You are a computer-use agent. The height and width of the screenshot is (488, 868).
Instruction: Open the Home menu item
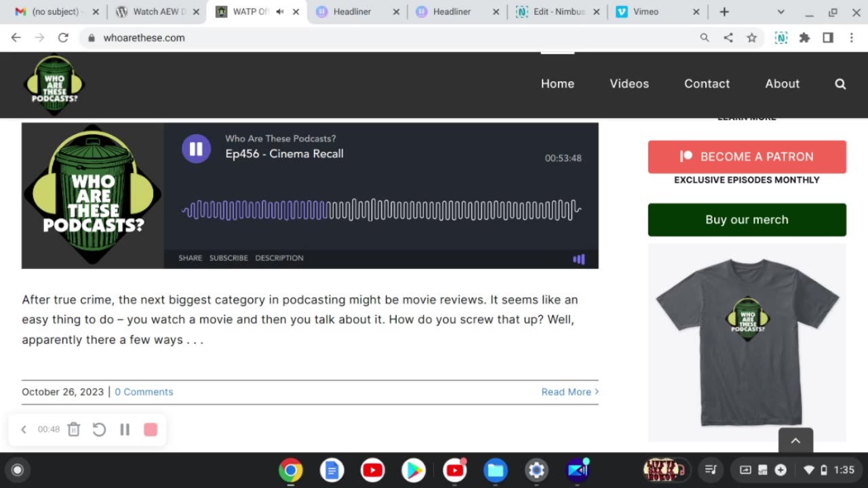(557, 84)
